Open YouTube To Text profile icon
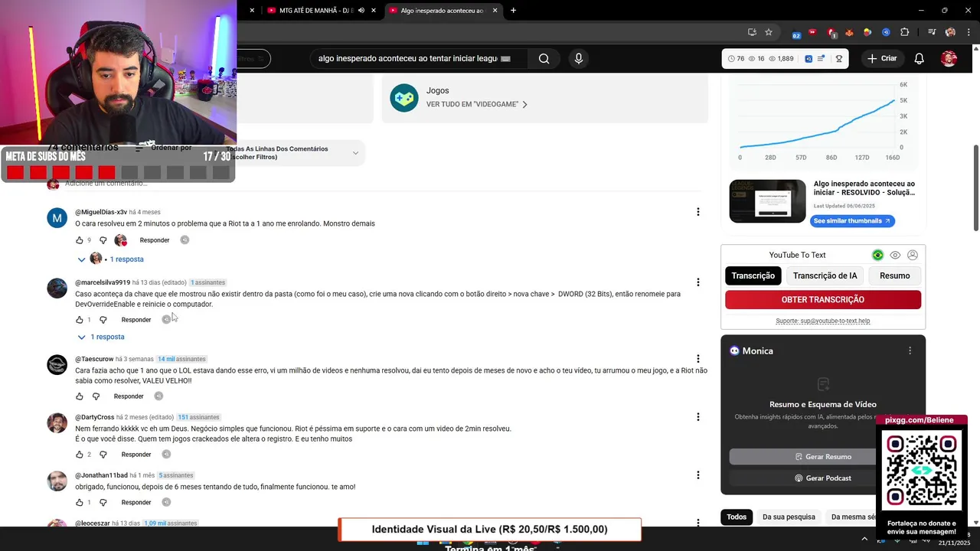Screen dimensions: 980x551 pos(913,255)
